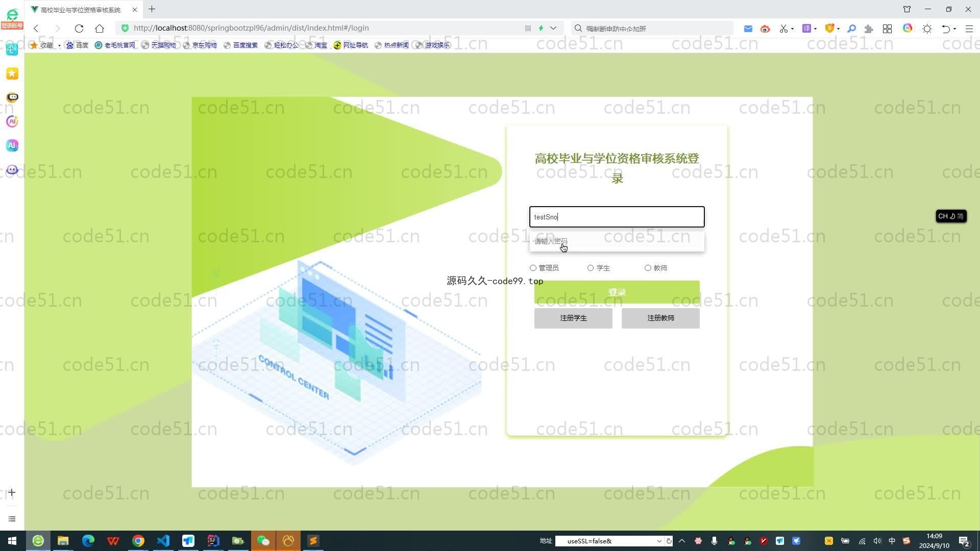The width and height of the screenshot is (980, 551).
Task: Select the 管理员 radio button
Action: click(533, 268)
